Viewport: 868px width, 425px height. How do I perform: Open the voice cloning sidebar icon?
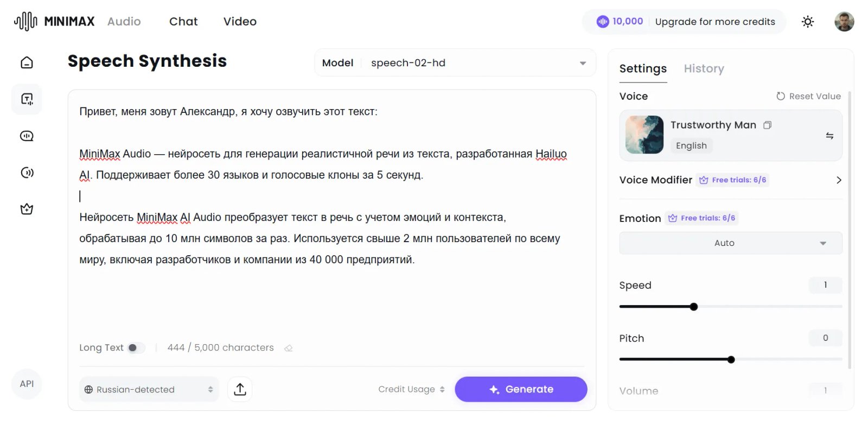(27, 173)
